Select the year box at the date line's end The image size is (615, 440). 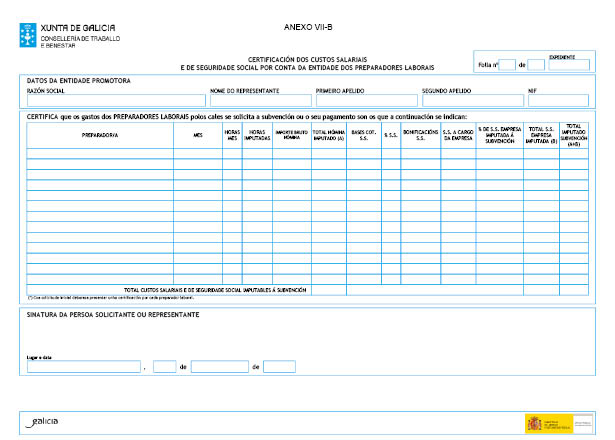click(280, 367)
